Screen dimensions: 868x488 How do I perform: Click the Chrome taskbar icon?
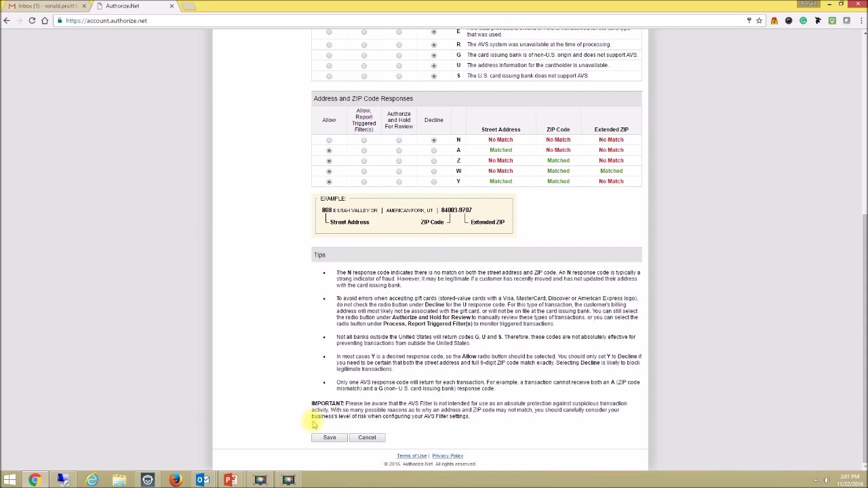click(35, 480)
